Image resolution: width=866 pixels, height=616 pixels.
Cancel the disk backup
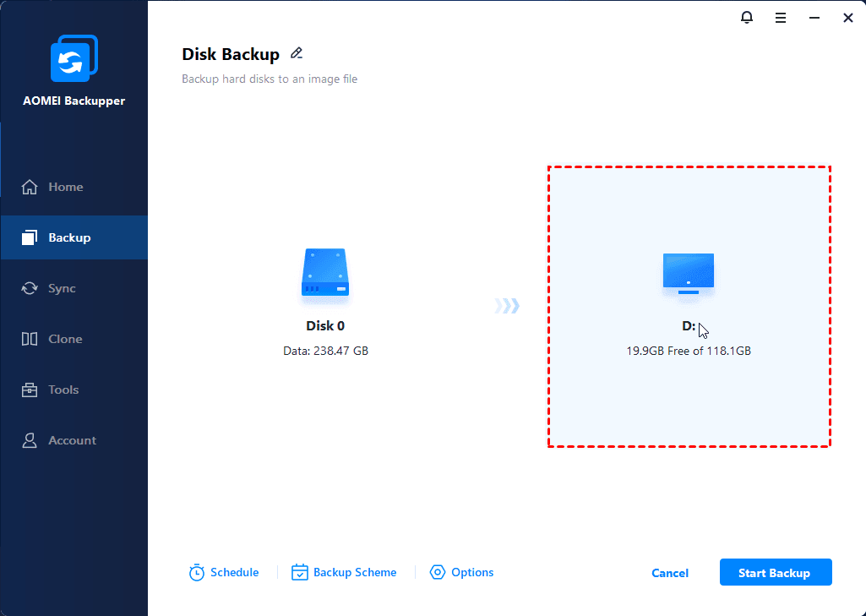click(670, 573)
